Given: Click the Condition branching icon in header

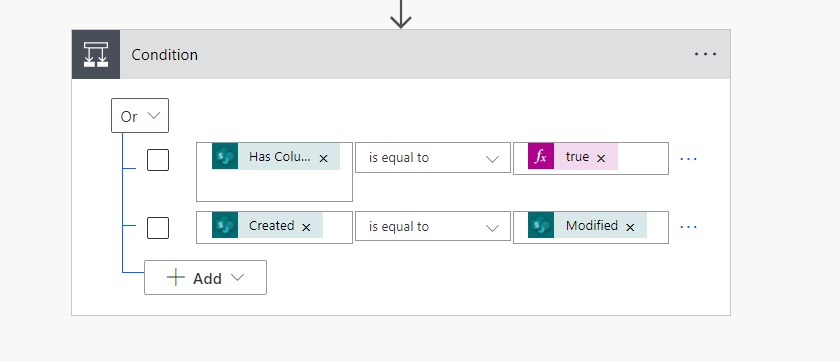Looking at the screenshot, I should pos(96,55).
